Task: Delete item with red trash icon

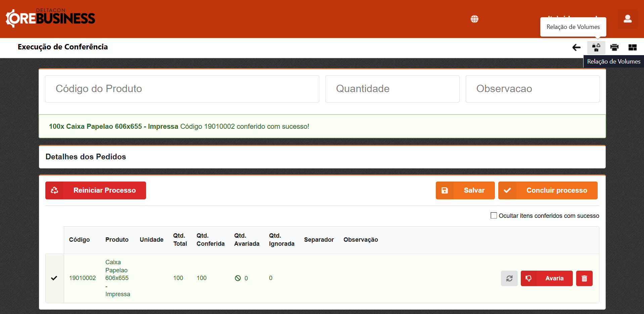Action: pos(584,278)
